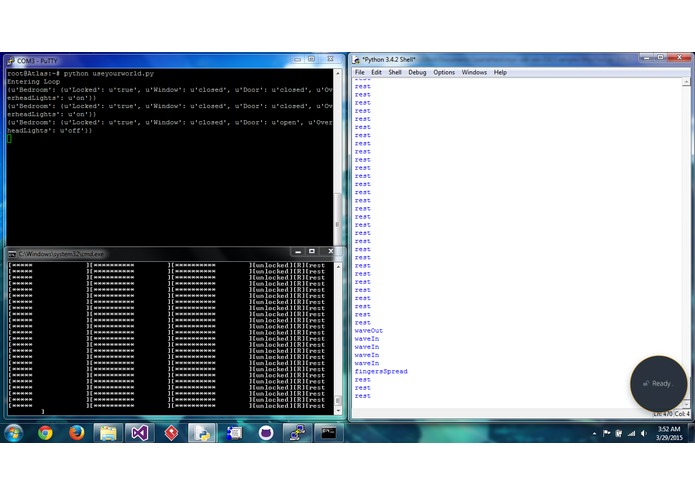
Task: Open the Debug menu in Python Shell
Action: tap(417, 72)
